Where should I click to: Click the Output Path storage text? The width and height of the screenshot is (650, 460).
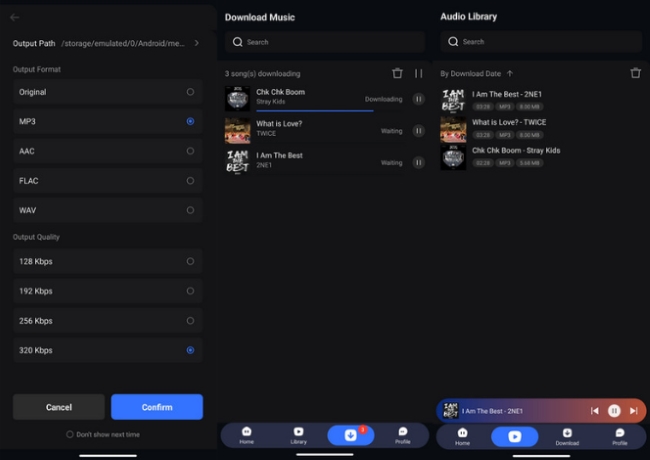(123, 43)
